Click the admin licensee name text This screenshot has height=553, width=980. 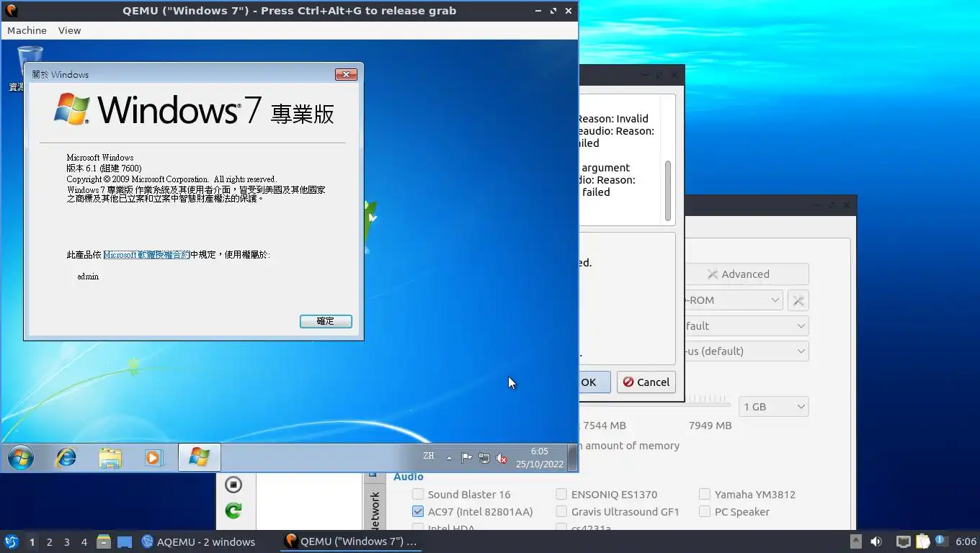88,276
